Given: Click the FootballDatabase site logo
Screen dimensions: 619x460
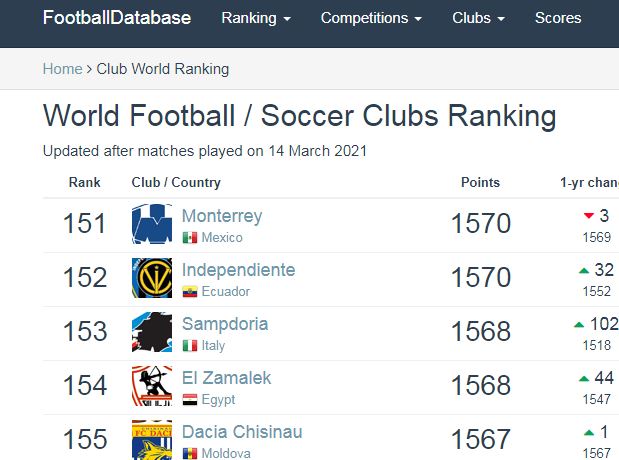Looking at the screenshot, I should pyautogui.click(x=117, y=18).
